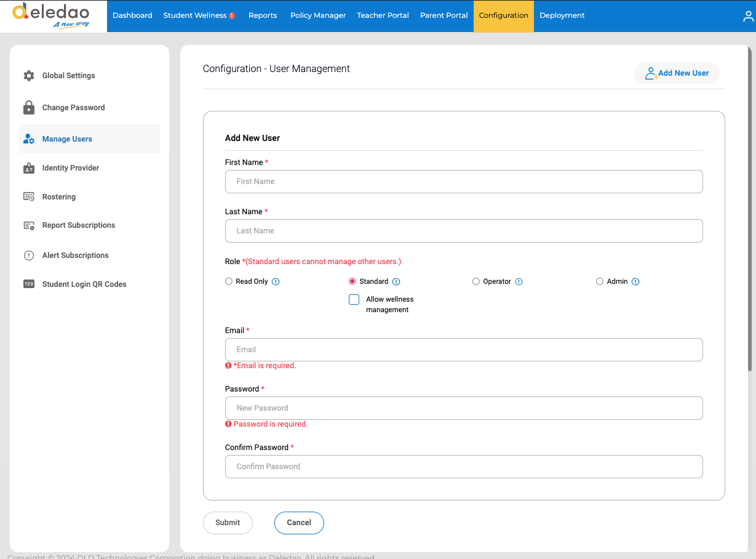Enable Allow wellness management checkbox
The image size is (756, 559).
pos(354,300)
